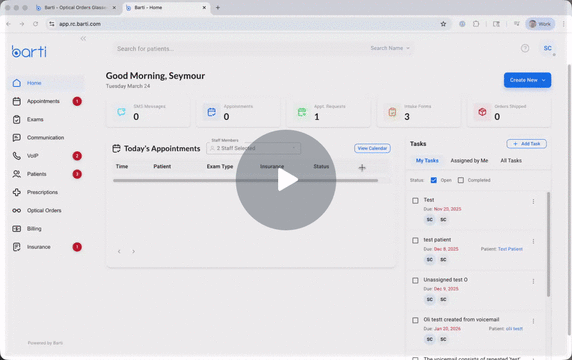The image size is (572, 360).
Task: Open options menu for test patient task
Action: coord(533,241)
